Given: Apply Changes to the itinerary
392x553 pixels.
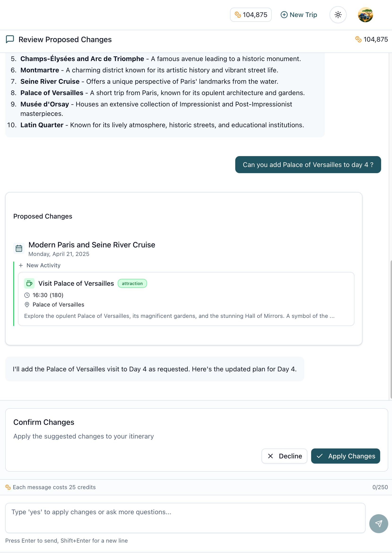Looking at the screenshot, I should [345, 456].
